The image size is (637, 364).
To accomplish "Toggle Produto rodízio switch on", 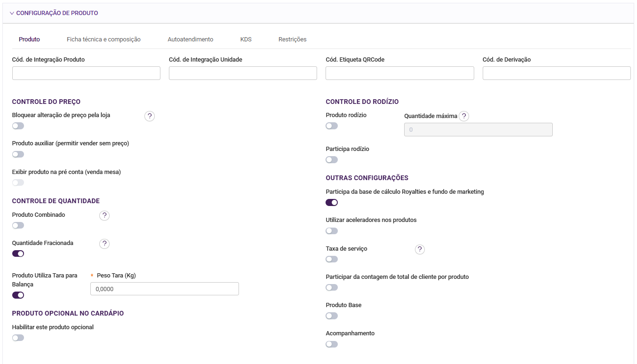I will 332,126.
